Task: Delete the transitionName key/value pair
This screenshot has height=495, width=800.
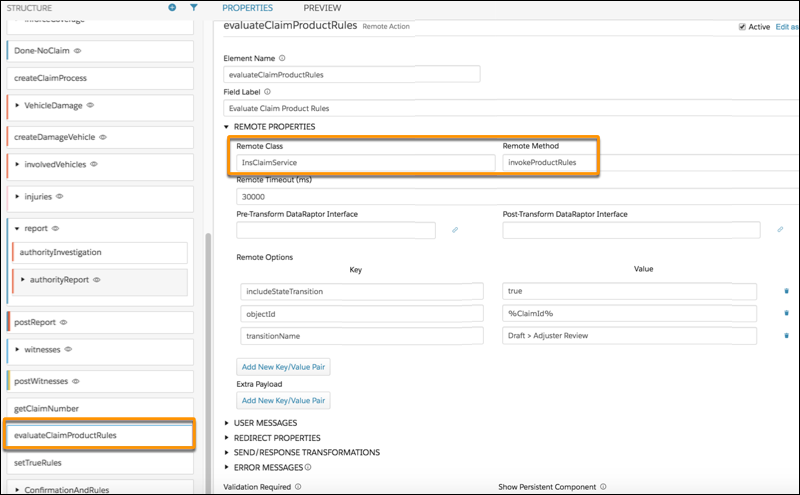Action: 786,335
